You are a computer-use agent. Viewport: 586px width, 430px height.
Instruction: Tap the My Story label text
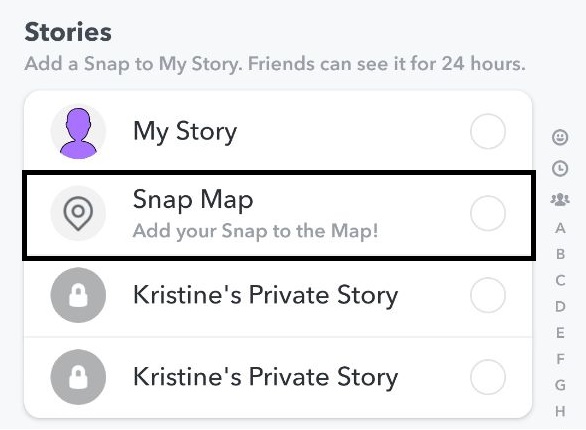pos(185,132)
